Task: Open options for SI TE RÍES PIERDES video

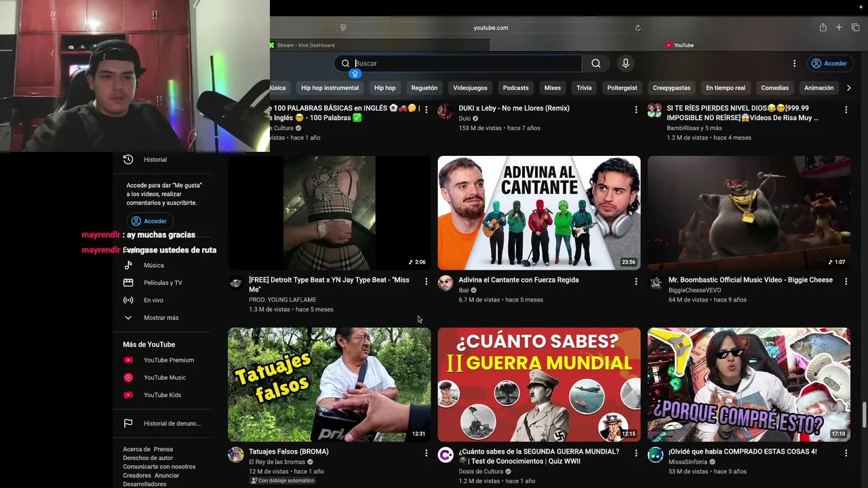Action: click(846, 109)
